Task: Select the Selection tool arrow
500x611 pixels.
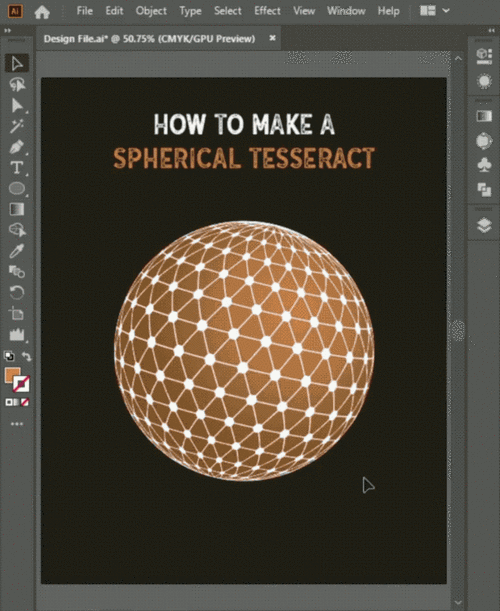Action: click(x=17, y=64)
